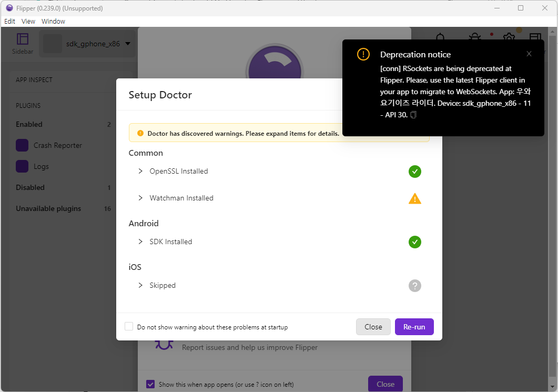This screenshot has width=558, height=392.
Task: Click the Deprecation notice warning icon
Action: point(363,55)
